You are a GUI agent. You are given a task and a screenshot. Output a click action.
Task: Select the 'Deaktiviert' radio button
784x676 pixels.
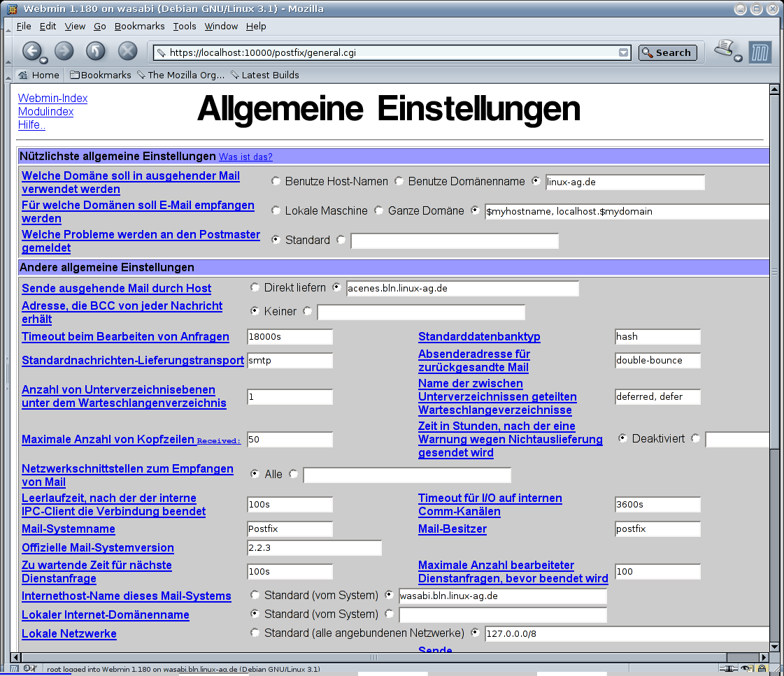point(622,438)
